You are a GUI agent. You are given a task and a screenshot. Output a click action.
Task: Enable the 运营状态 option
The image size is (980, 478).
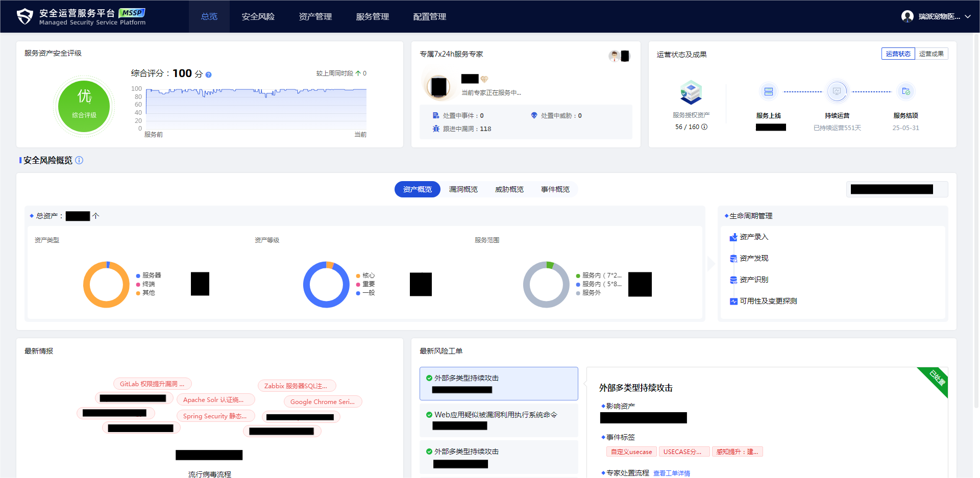tap(898, 54)
